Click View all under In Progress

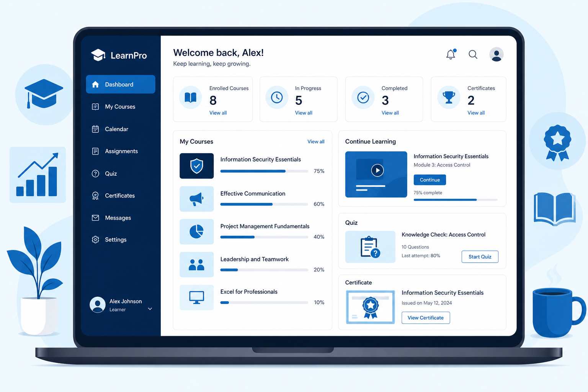304,113
